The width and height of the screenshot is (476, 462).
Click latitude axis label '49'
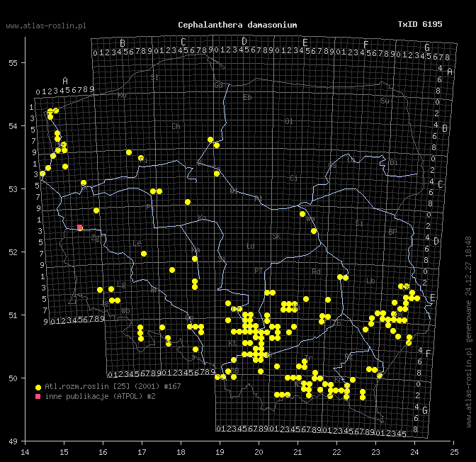[13, 441]
